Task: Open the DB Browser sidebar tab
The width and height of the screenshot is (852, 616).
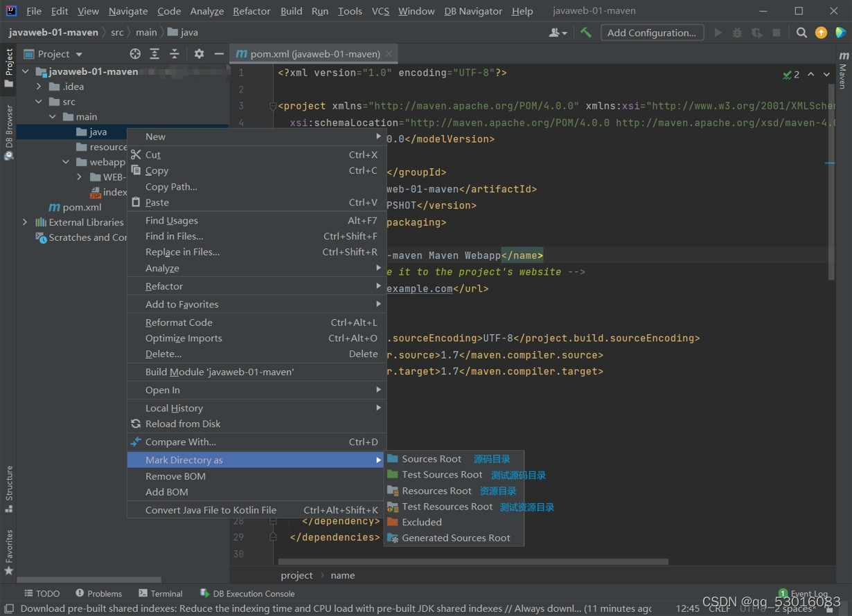Action: click(9, 132)
